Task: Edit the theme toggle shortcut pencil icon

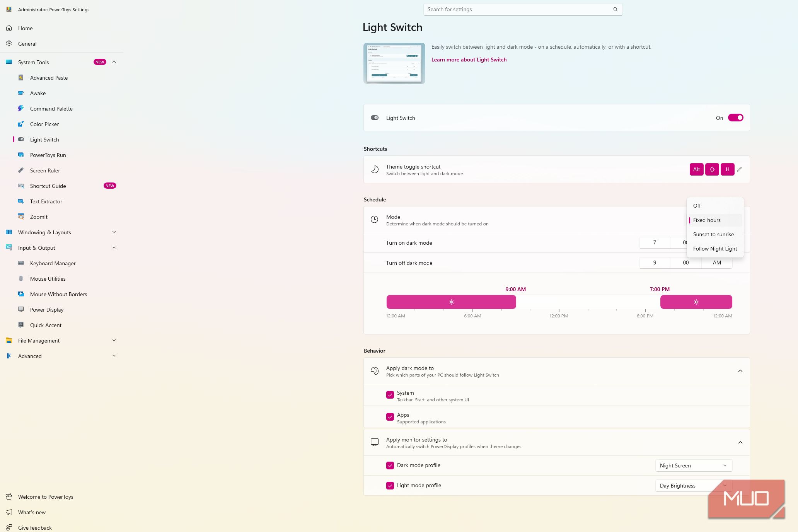Action: [739, 169]
